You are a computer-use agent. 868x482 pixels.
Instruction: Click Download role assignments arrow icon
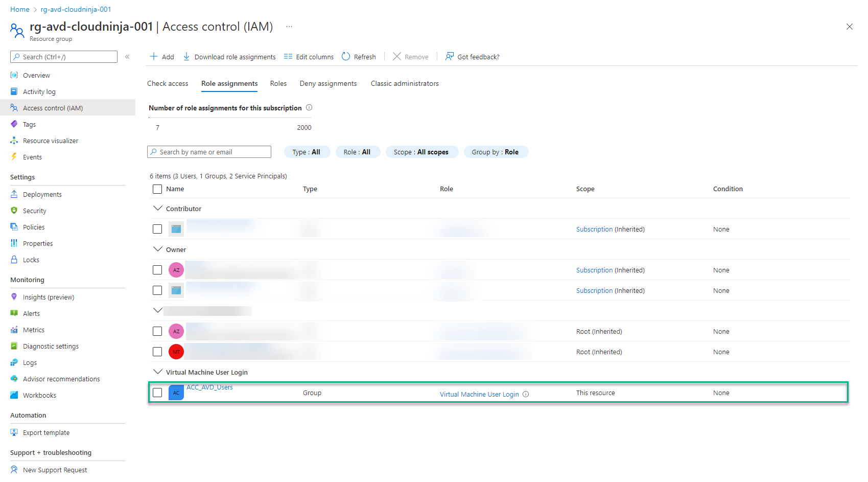click(x=186, y=56)
